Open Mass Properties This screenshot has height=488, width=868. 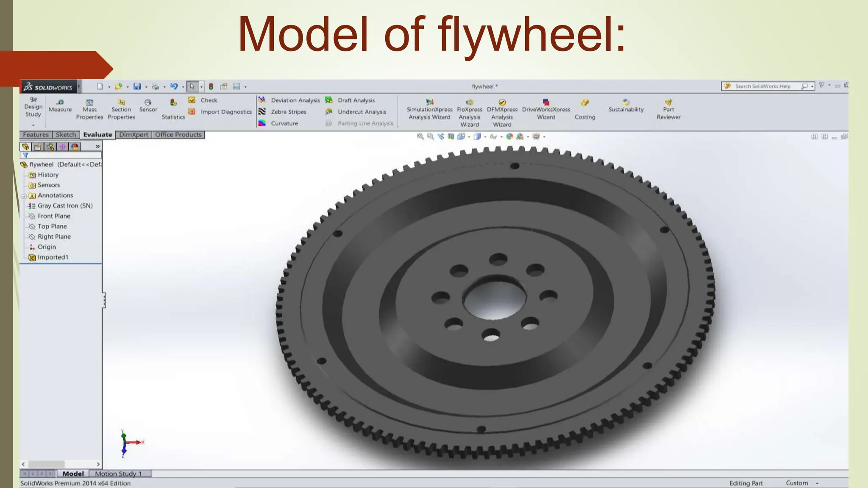89,109
